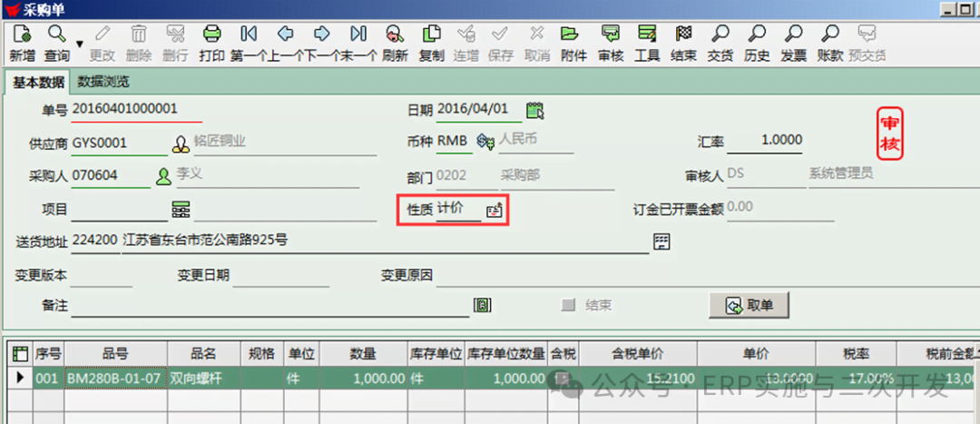This screenshot has width=980, height=424.
Task: Toggle the 含税 checkbox in row 001
Action: [563, 378]
